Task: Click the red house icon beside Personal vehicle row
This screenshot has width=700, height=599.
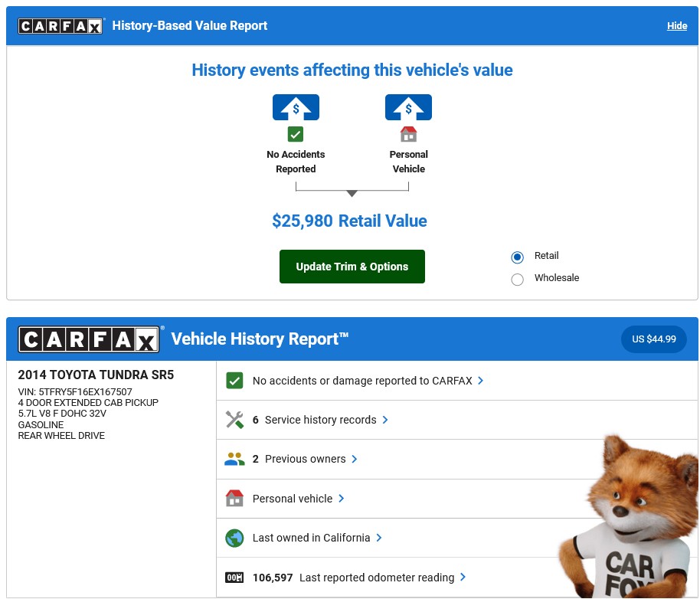Action: [x=234, y=498]
